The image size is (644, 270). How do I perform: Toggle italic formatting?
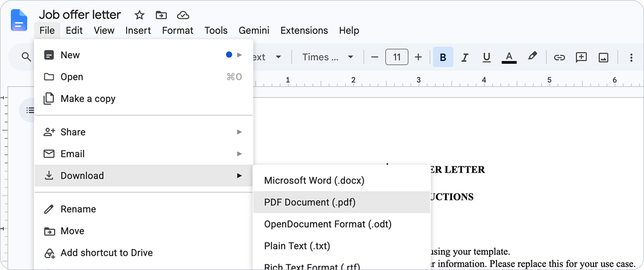point(465,57)
